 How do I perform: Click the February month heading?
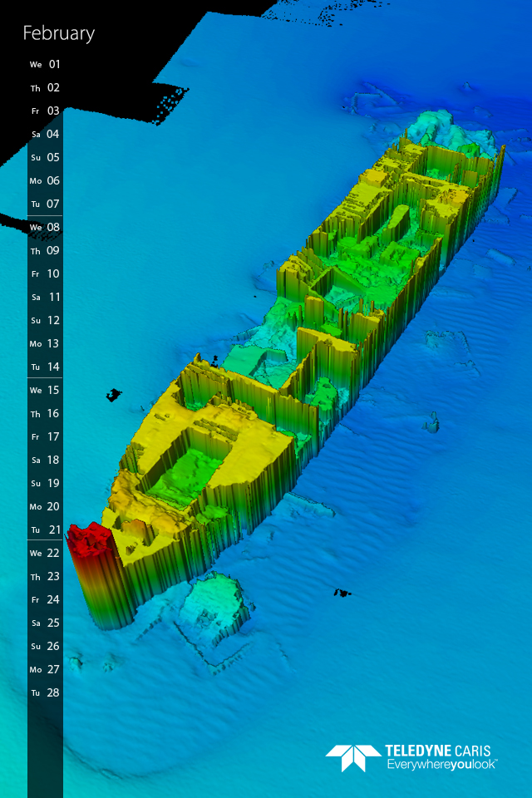(x=58, y=33)
